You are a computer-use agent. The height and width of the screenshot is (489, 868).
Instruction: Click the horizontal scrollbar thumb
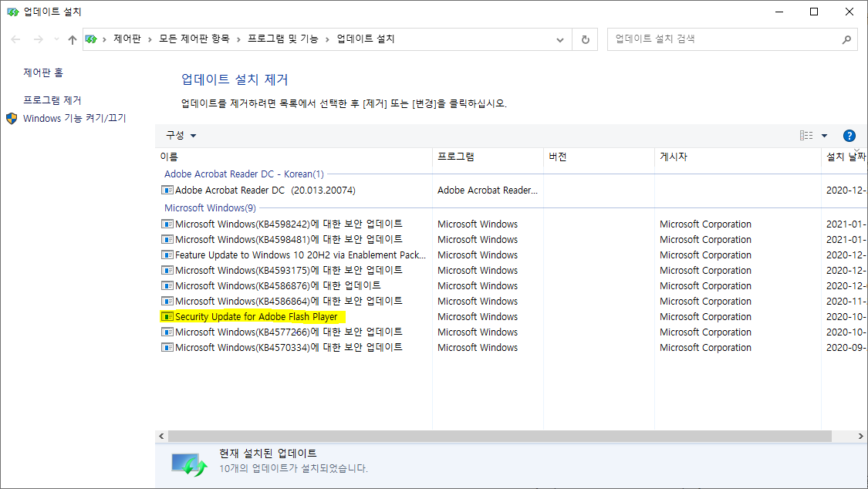click(499, 437)
